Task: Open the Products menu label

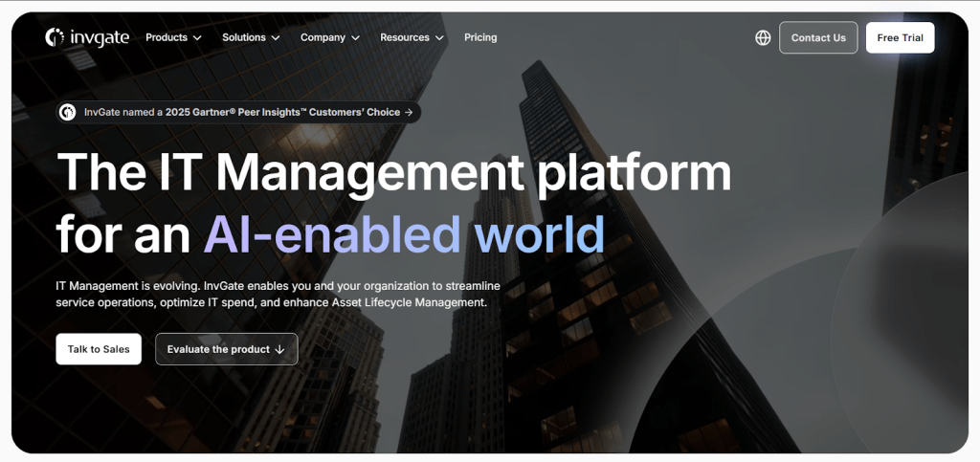Action: (166, 37)
